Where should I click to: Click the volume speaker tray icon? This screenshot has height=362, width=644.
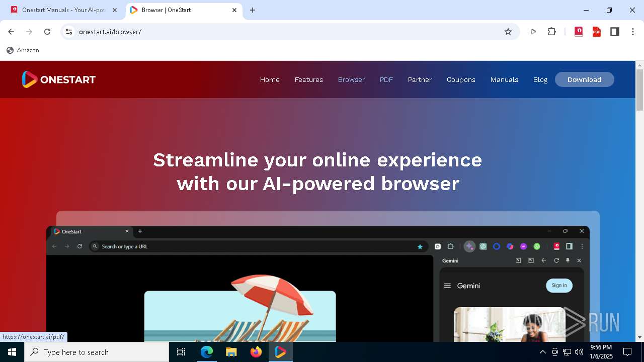[x=579, y=352]
